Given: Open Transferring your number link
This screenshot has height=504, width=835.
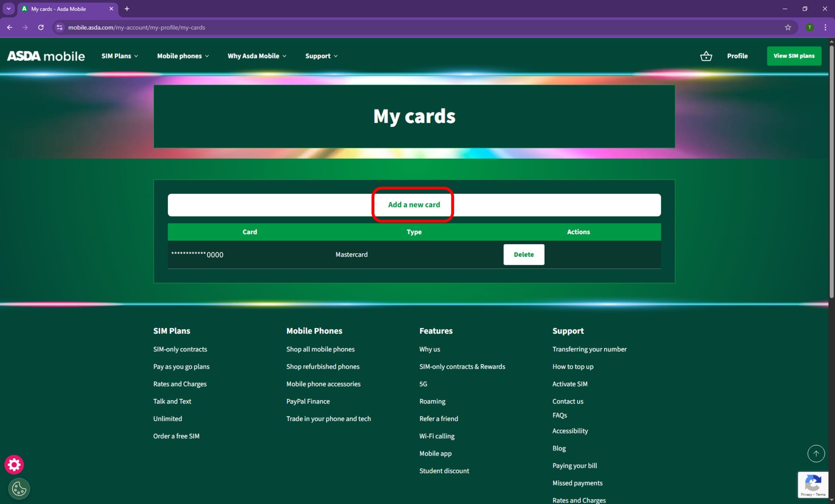Looking at the screenshot, I should click(x=589, y=349).
